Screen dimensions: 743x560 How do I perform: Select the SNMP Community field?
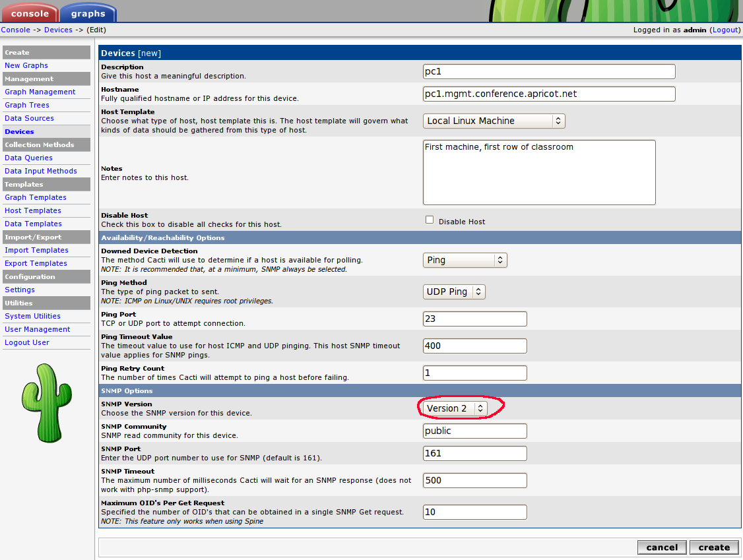(474, 431)
